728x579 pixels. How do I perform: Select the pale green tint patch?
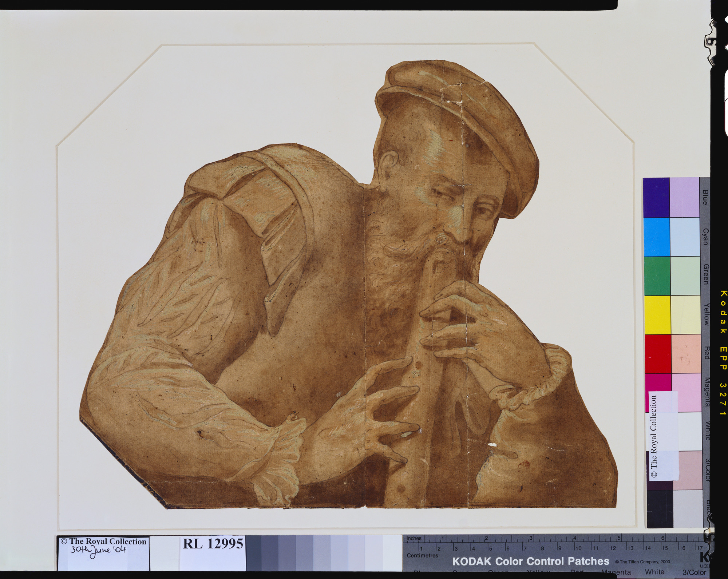[685, 276]
